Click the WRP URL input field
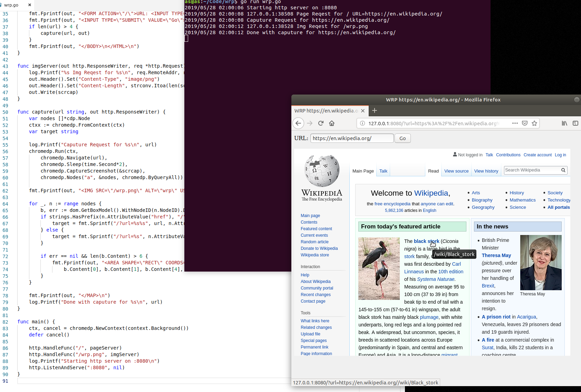 pyautogui.click(x=352, y=138)
